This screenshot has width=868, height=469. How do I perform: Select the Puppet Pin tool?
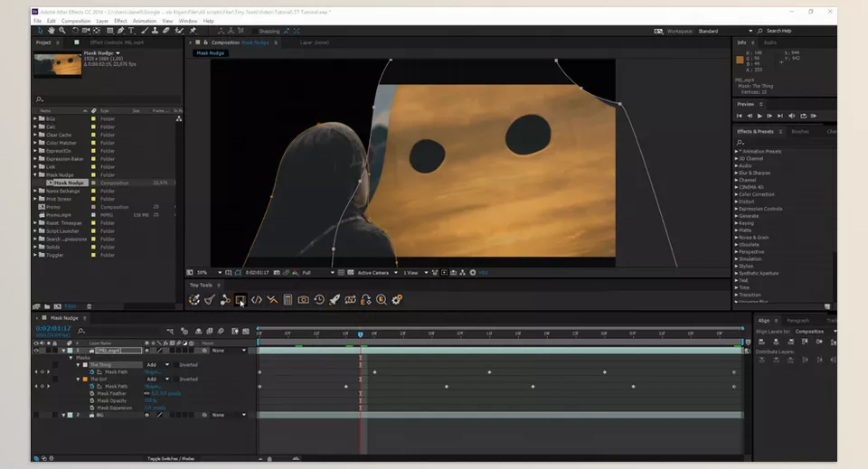point(193,31)
